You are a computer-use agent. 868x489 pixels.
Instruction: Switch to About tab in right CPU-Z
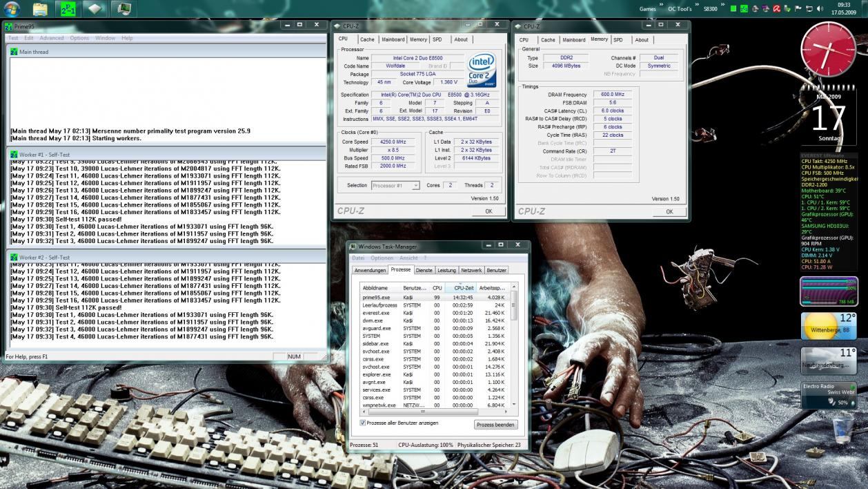[x=642, y=39]
